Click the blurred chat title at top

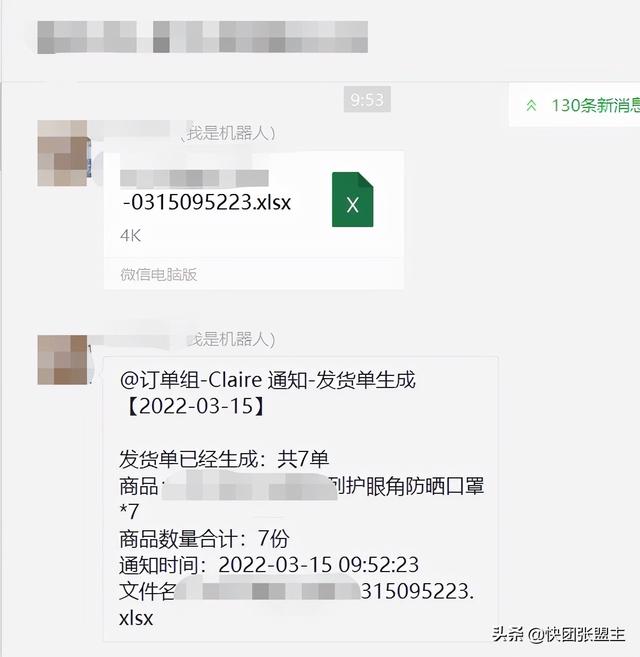tap(202, 37)
